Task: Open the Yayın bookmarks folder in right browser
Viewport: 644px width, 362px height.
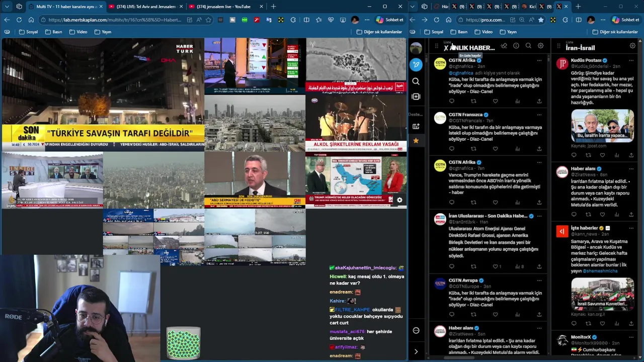Action: point(508,32)
